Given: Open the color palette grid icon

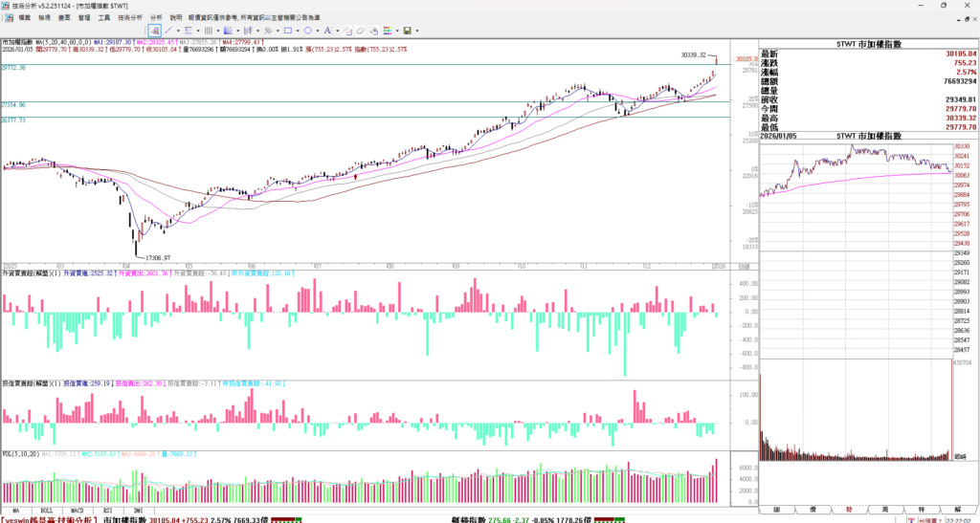Looking at the screenshot, I should [x=388, y=31].
